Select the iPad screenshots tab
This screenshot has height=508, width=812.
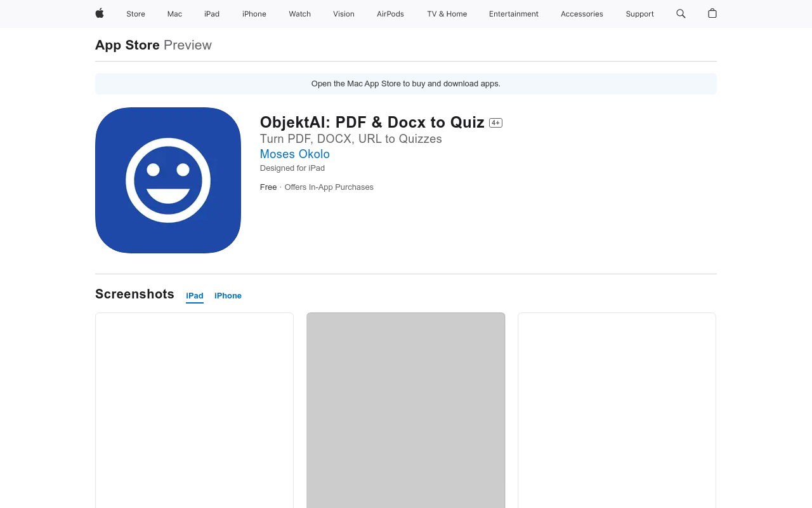click(195, 296)
